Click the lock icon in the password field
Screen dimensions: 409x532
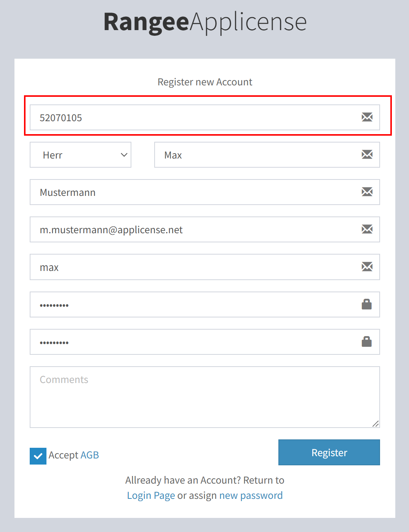367,304
